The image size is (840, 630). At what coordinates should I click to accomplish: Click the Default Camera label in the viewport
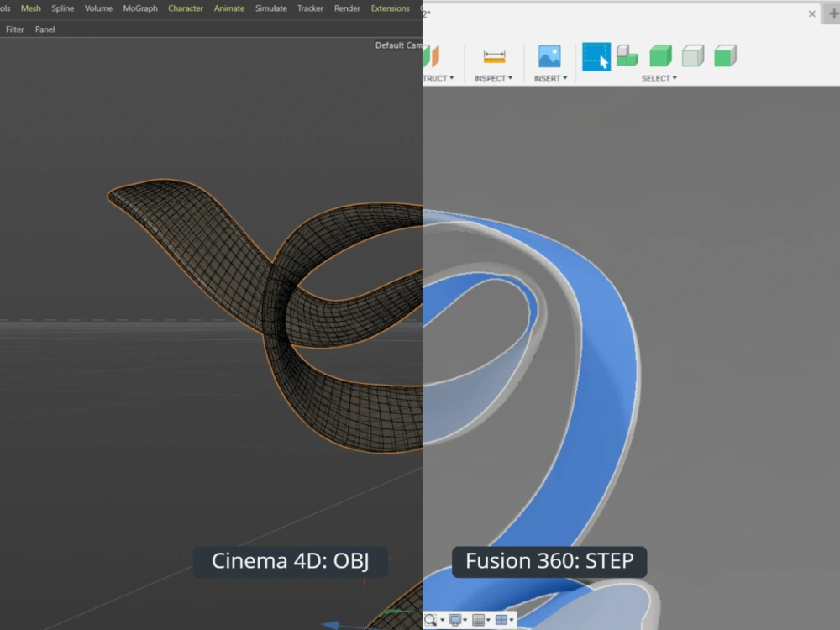[401, 45]
